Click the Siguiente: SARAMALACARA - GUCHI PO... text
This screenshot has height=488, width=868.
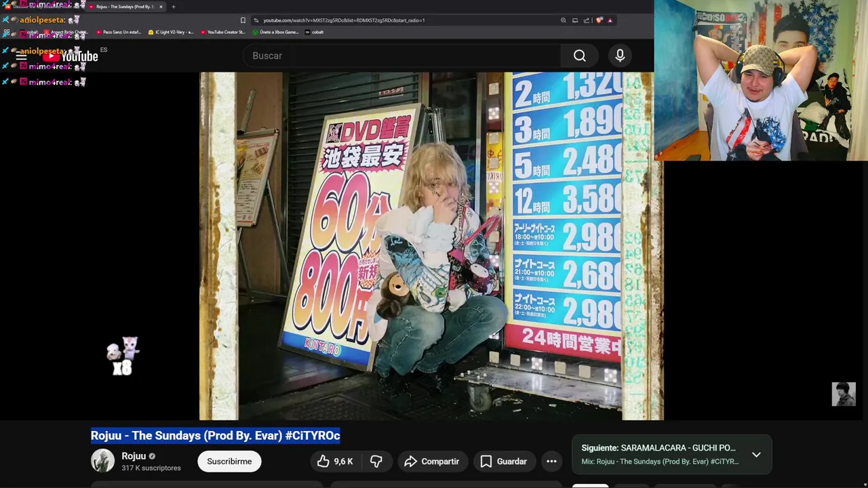tap(658, 448)
